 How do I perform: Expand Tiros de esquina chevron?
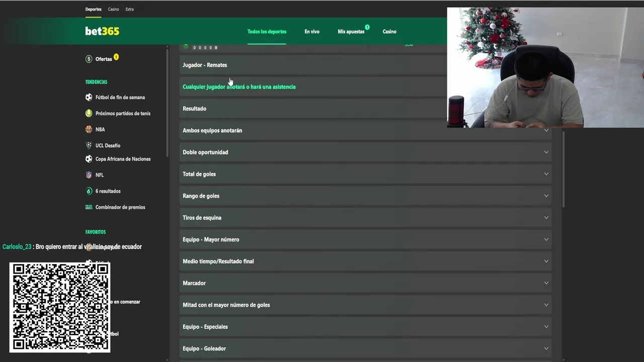click(546, 218)
